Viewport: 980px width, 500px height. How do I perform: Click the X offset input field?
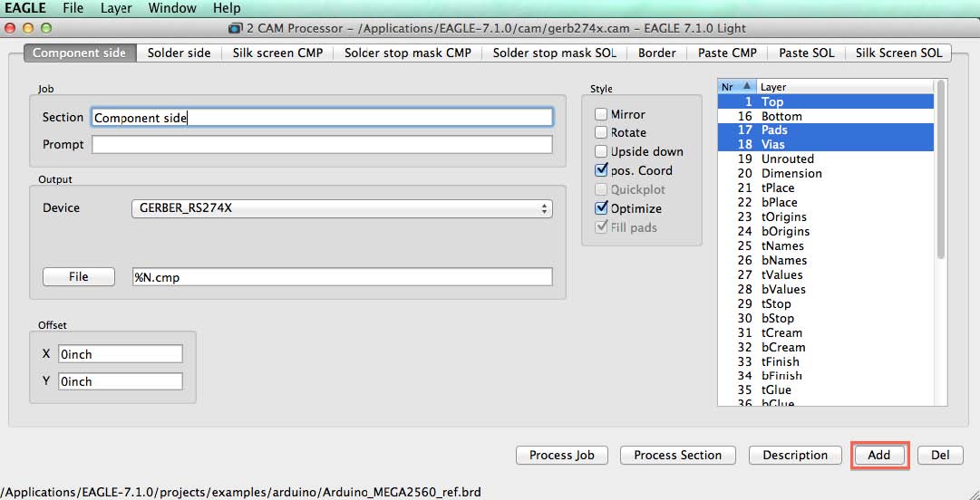(x=120, y=354)
